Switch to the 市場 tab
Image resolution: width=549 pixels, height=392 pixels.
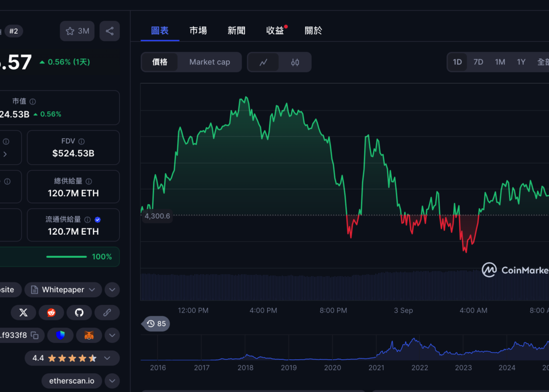[198, 30]
